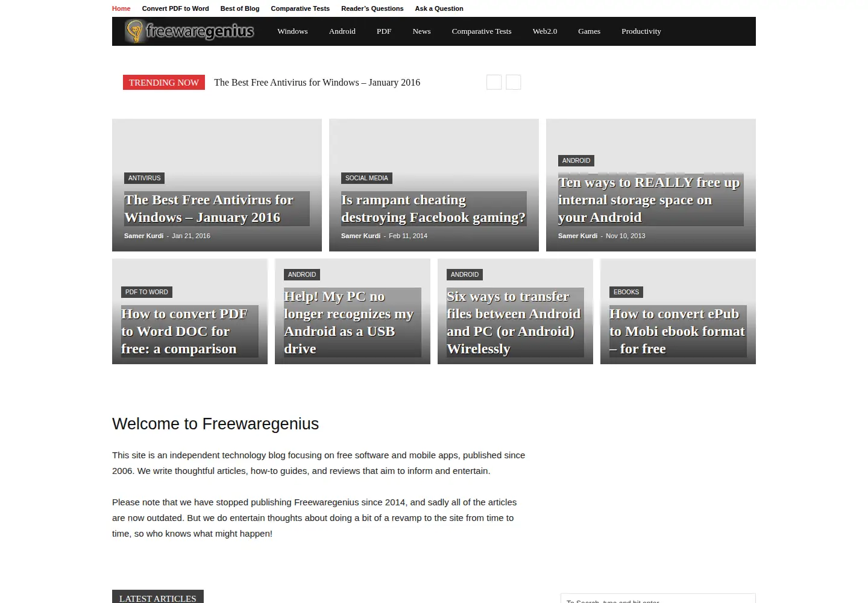
Task: Select Android category in navbar
Action: click(x=342, y=31)
